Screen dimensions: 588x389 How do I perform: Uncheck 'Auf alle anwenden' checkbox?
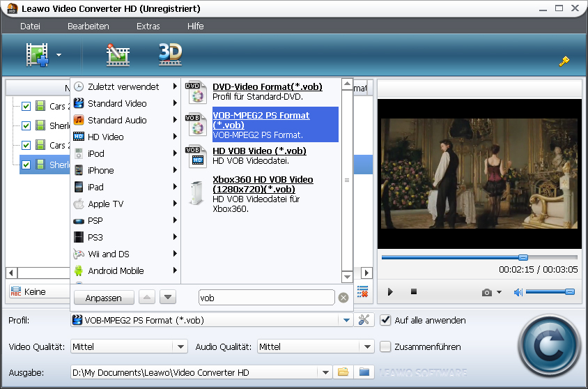click(x=386, y=320)
